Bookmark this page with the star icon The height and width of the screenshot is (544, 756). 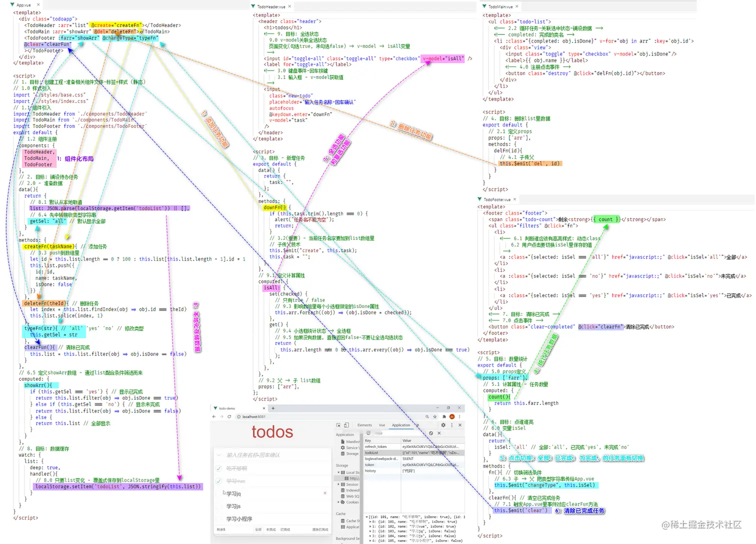435,416
